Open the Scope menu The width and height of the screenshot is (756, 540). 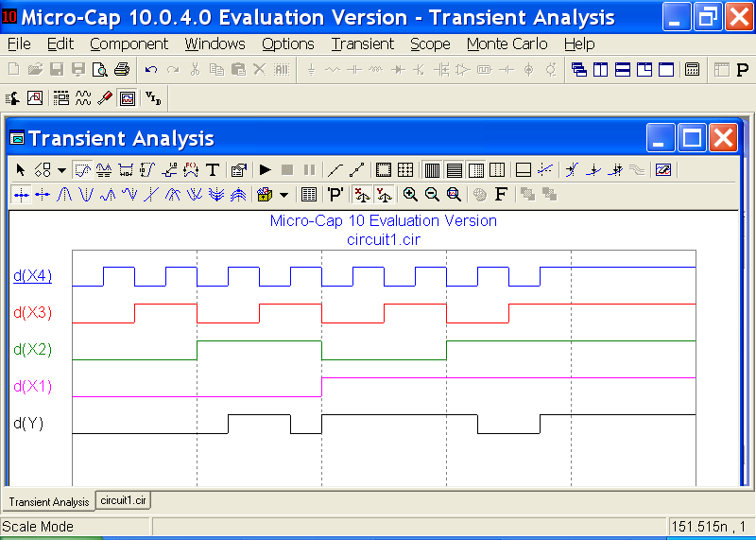pos(430,44)
